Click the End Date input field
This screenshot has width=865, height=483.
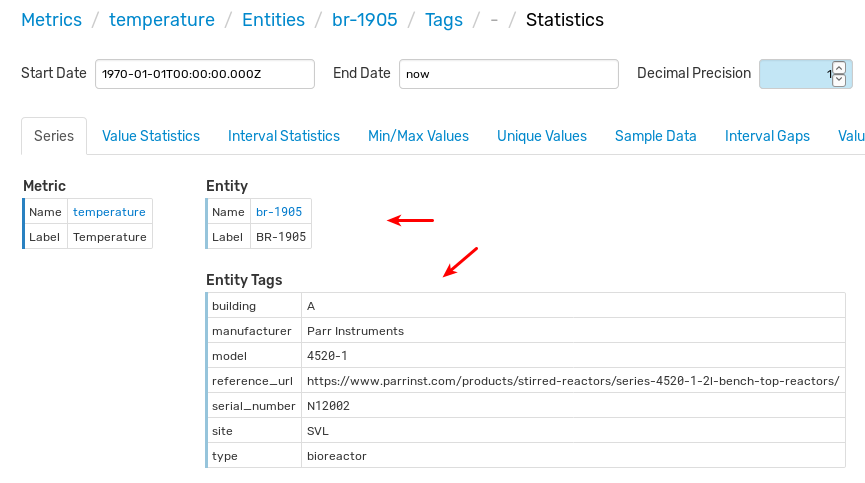509,74
